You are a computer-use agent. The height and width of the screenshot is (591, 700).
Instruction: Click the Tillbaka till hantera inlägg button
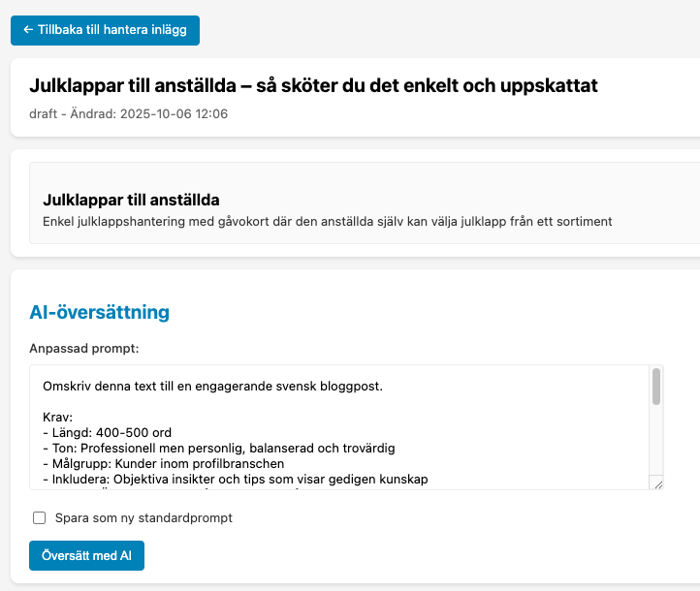tap(105, 30)
